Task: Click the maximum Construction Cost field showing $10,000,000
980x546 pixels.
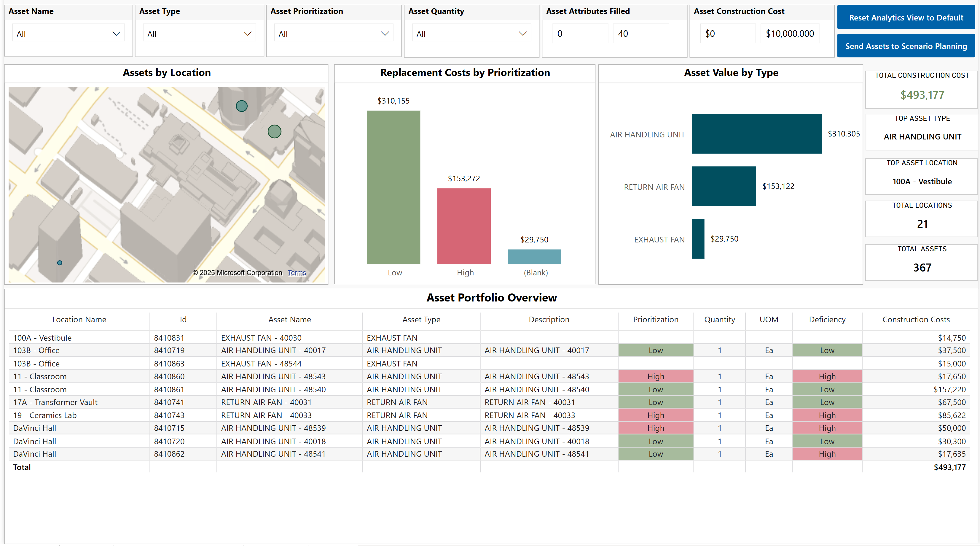Action: pyautogui.click(x=789, y=34)
